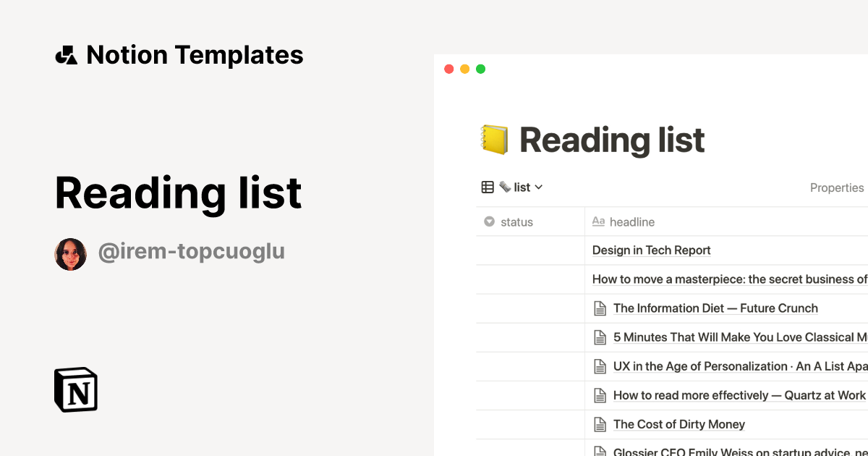This screenshot has height=456, width=868.
Task: Click page icon beside How to read more effectively
Action: tap(600, 395)
